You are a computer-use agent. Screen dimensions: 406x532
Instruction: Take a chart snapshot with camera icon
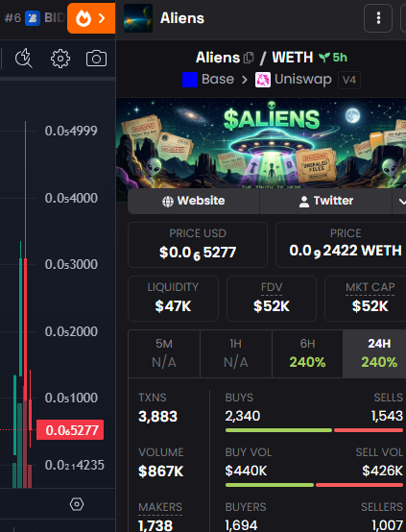[96, 59]
